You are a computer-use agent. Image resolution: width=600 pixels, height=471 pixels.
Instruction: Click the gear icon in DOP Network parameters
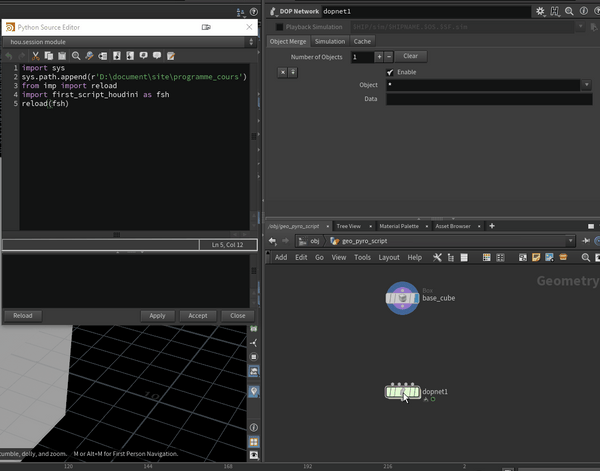[540, 11]
